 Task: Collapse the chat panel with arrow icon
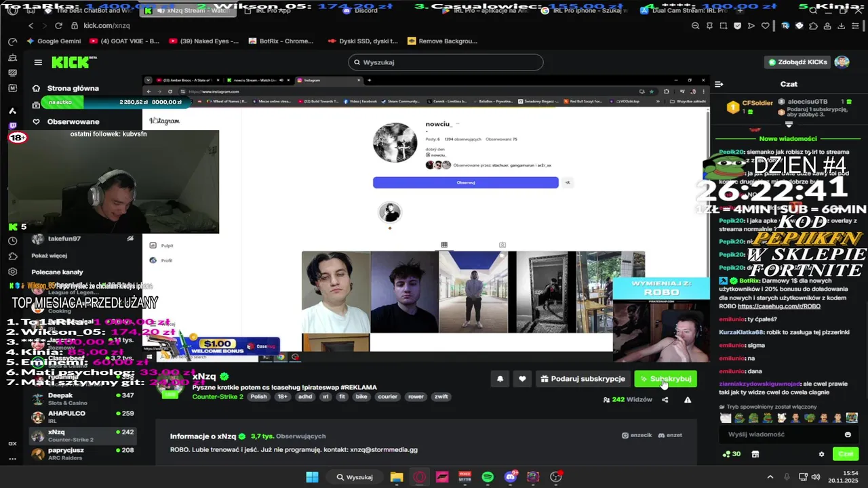pos(719,84)
